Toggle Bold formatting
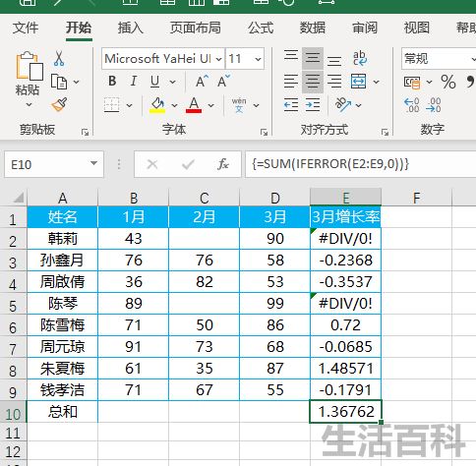 point(112,81)
